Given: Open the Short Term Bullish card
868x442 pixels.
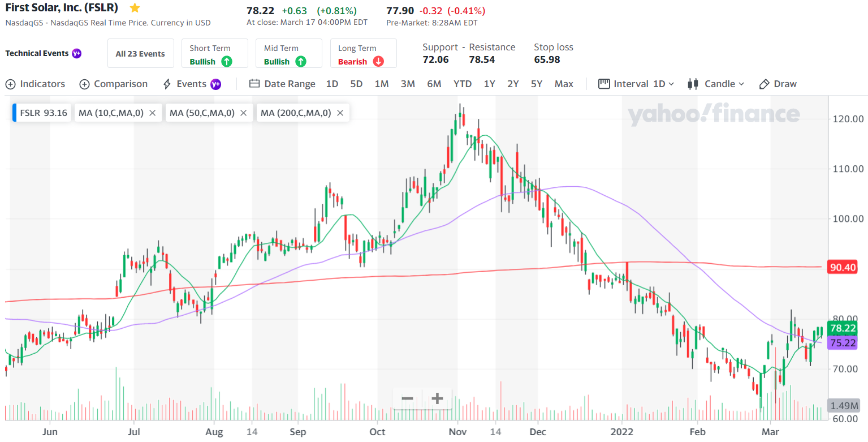Looking at the screenshot, I should point(215,54).
